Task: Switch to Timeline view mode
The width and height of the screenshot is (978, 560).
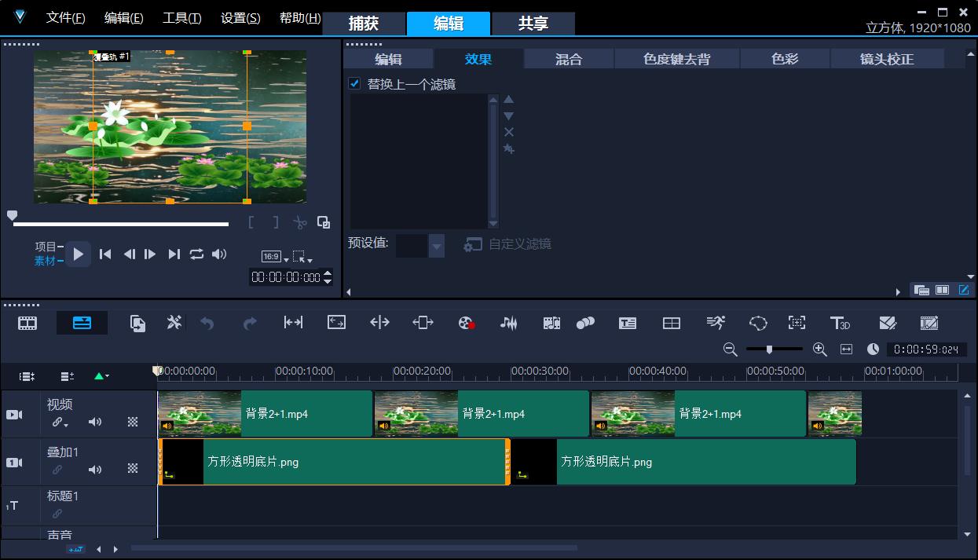Action: pos(82,323)
